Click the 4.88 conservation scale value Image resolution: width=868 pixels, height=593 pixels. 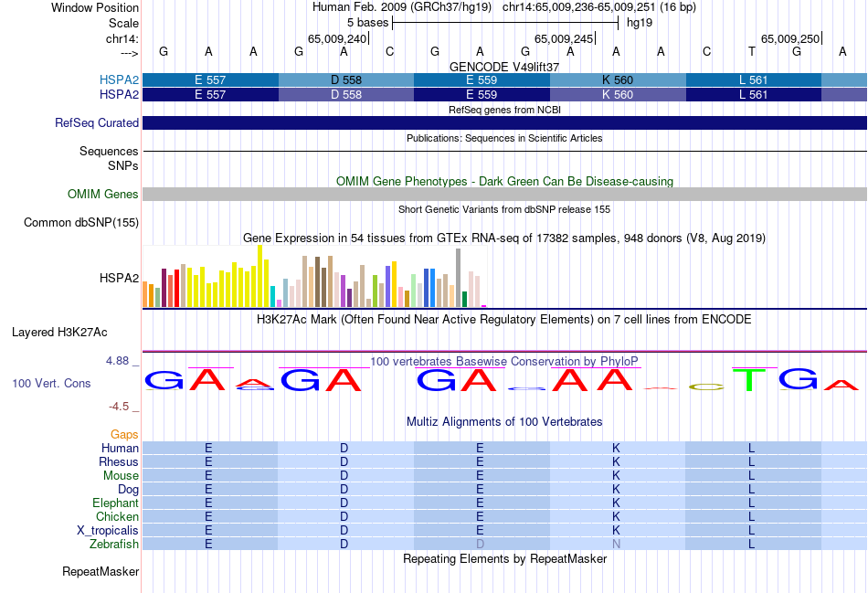coord(117,360)
